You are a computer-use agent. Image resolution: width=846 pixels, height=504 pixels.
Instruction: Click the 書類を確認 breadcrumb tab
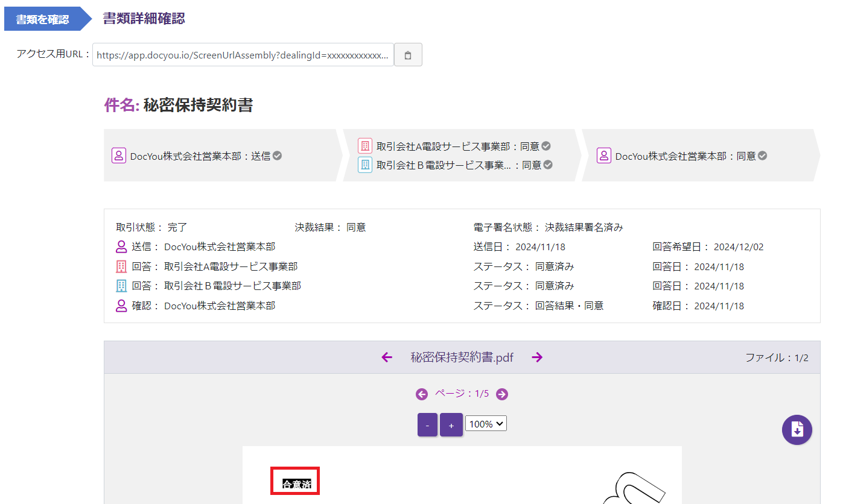tap(42, 19)
